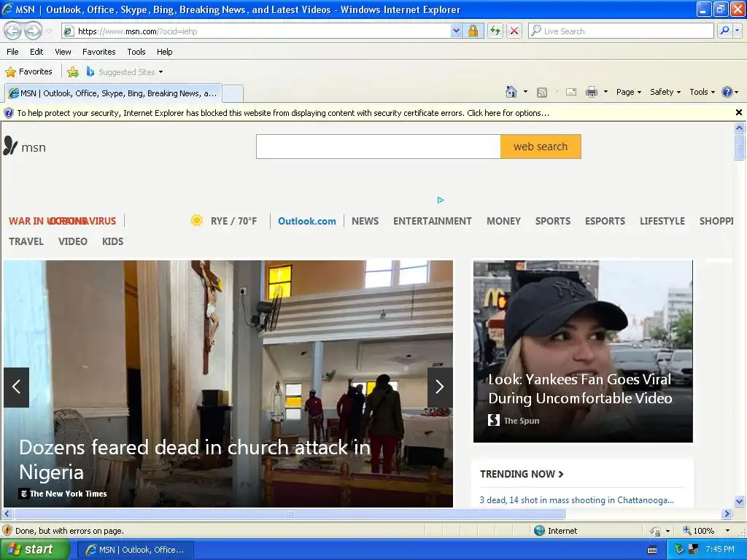Show previous slide in headline carousel
The image size is (747, 560).
click(x=16, y=386)
